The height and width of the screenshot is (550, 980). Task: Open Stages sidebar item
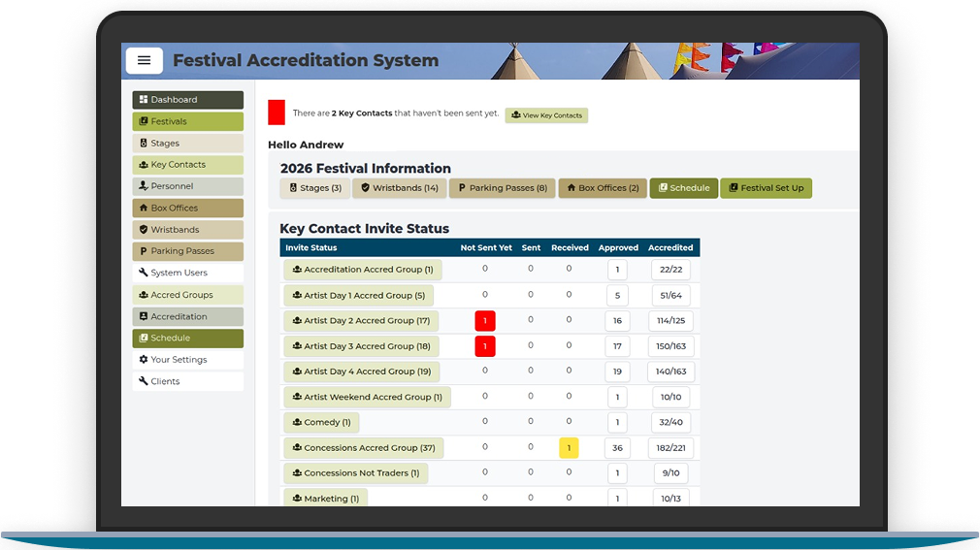[187, 144]
